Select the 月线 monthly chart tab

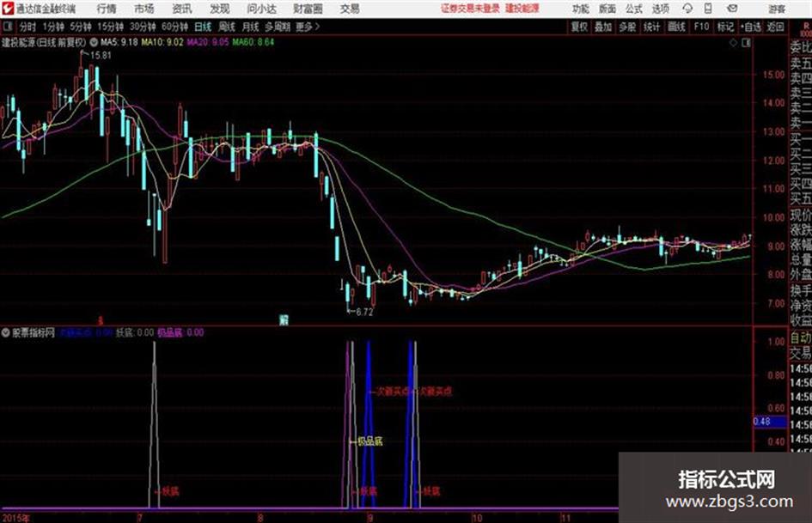251,27
